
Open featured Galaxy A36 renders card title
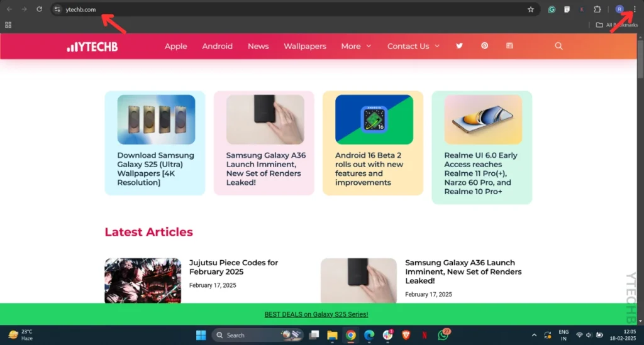click(266, 168)
